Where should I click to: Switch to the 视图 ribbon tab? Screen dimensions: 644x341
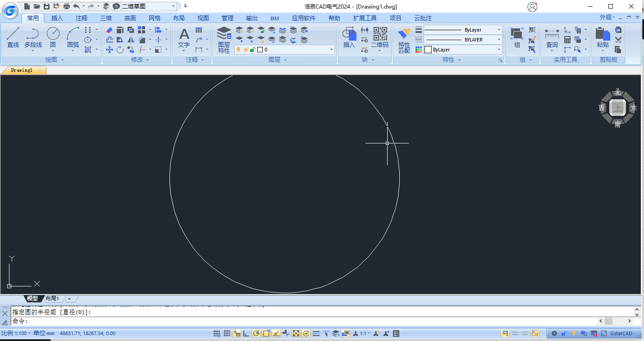coord(203,18)
